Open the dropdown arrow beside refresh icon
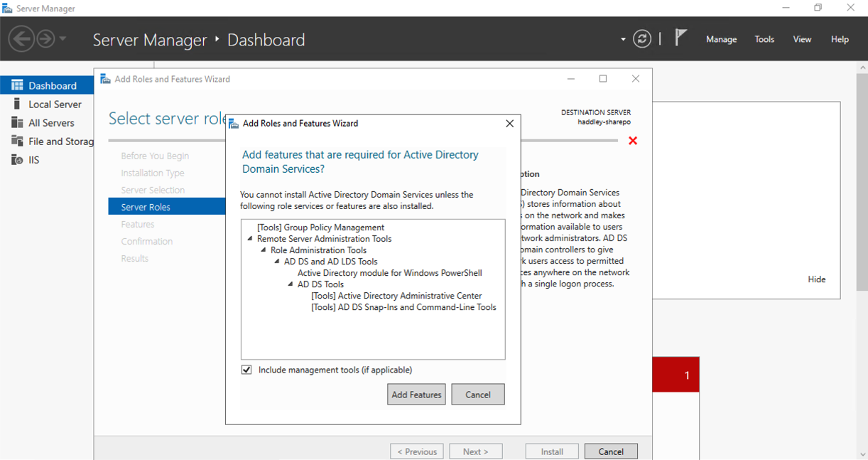 623,39
